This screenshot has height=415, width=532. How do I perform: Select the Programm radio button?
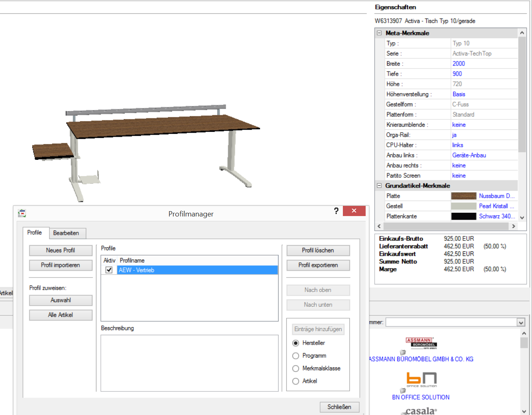click(x=296, y=356)
